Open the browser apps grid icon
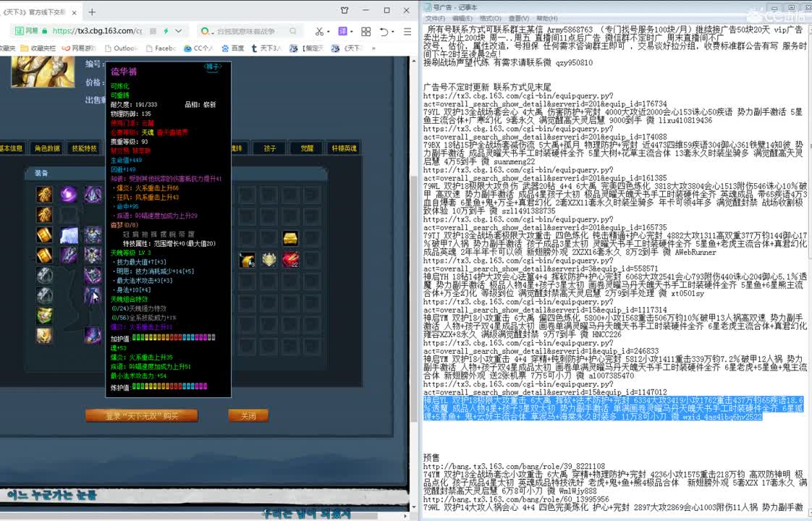The width and height of the screenshot is (812, 521). tap(365, 31)
